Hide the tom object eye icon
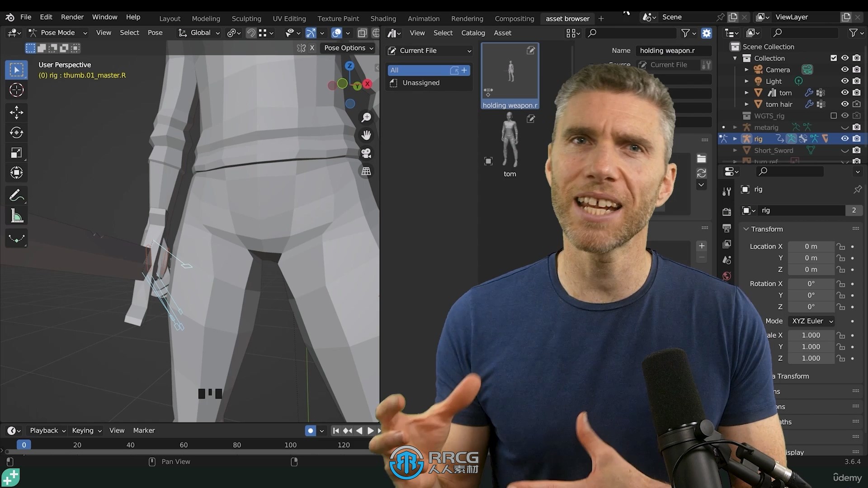The image size is (868, 488). tap(844, 93)
